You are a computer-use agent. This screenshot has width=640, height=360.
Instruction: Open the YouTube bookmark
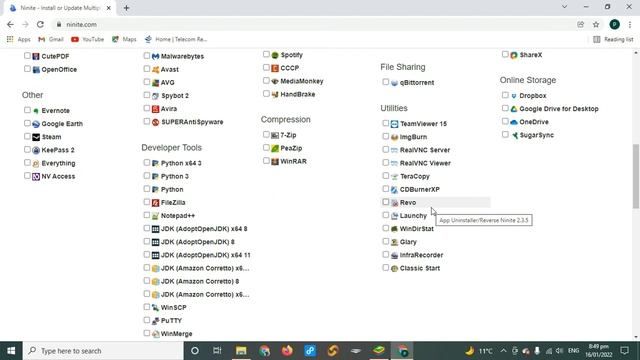87,39
